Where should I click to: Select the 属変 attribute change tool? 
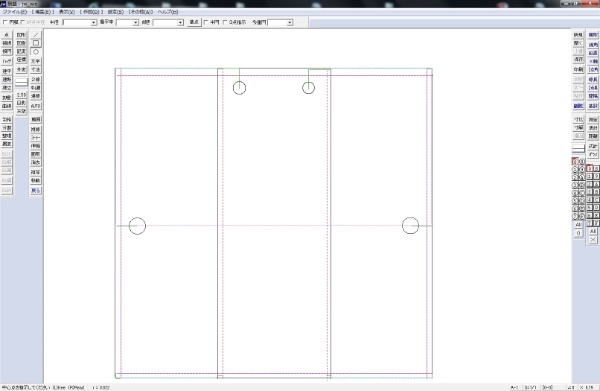pos(7,144)
